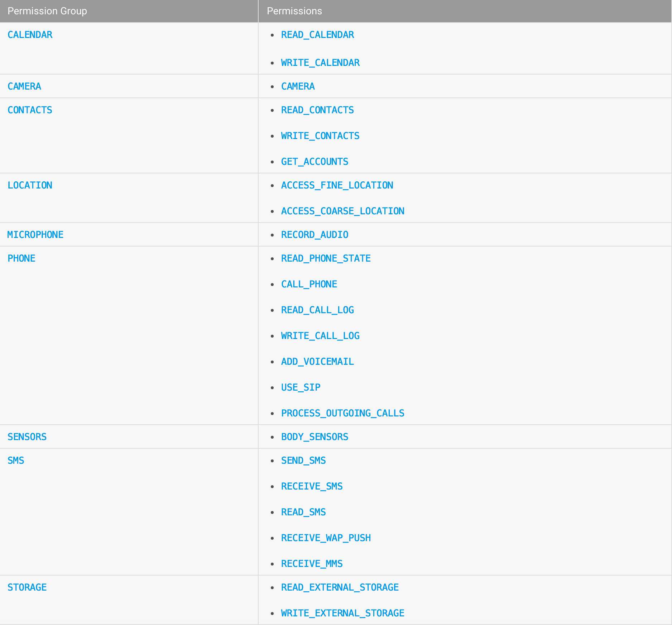Click the RECEIVE_SMS permission link
Screen dimensions: 672x625
(312, 486)
